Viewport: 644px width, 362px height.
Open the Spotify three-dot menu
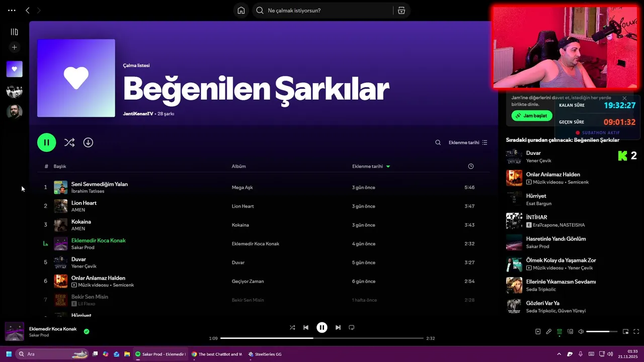click(12, 10)
